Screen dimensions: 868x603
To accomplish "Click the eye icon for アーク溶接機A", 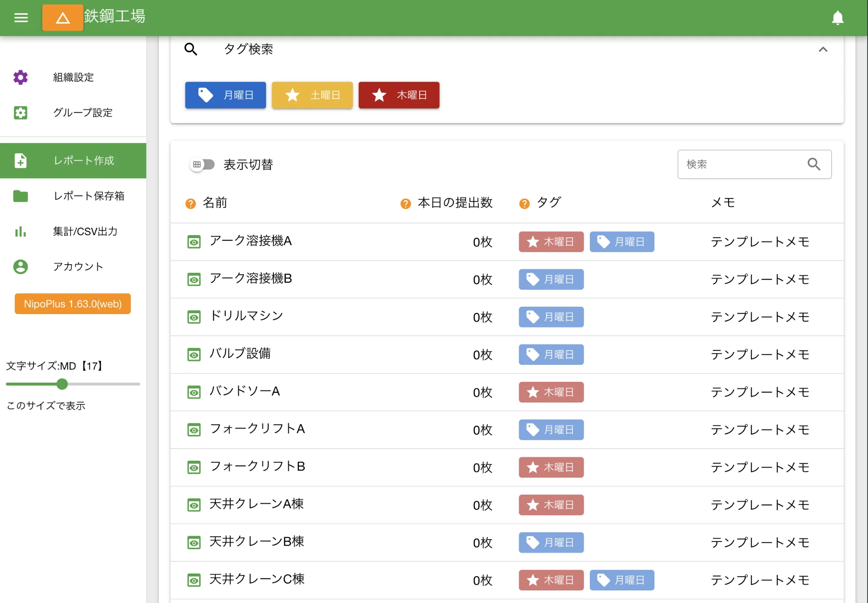I will (194, 242).
